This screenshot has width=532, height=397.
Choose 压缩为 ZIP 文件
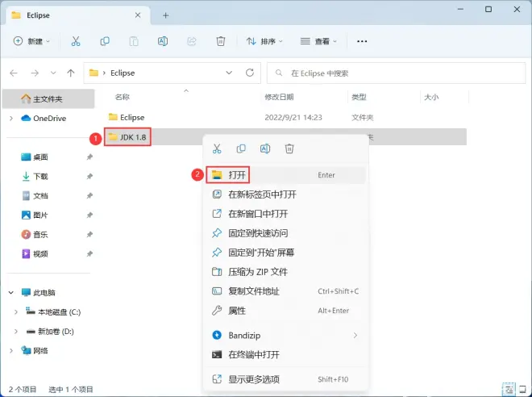point(285,272)
